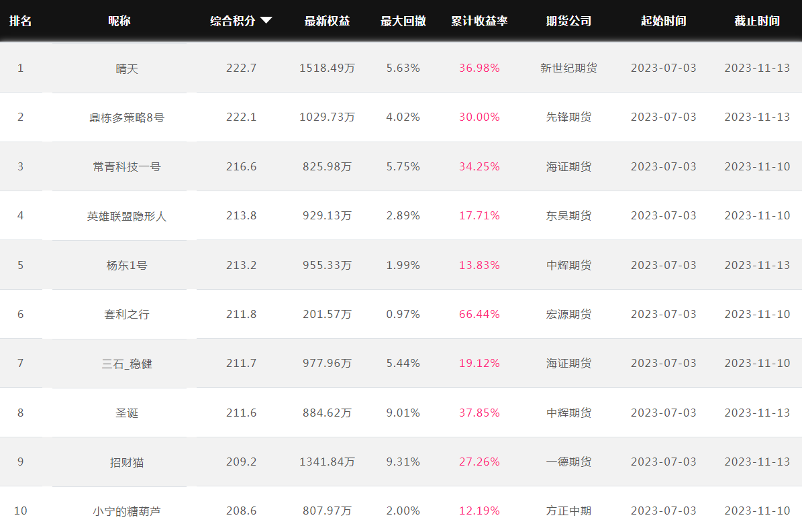Select the score 211.7
This screenshot has width=802, height=532.
pos(242,364)
